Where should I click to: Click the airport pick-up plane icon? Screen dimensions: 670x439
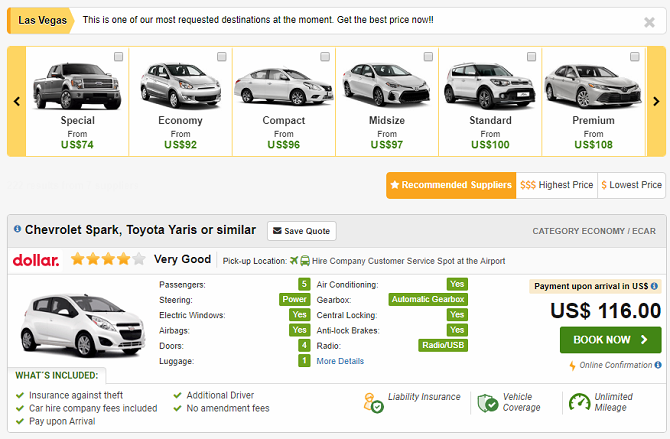click(294, 260)
